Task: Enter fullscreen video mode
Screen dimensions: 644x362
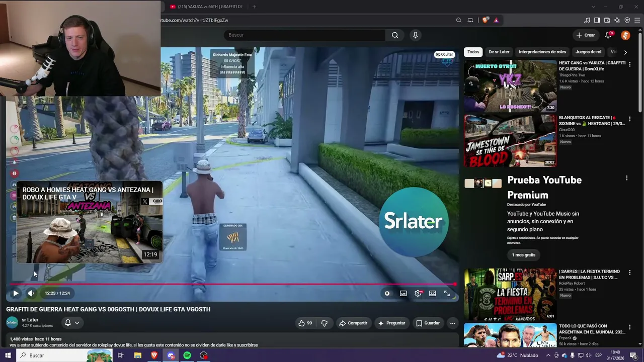Action: [x=447, y=293]
